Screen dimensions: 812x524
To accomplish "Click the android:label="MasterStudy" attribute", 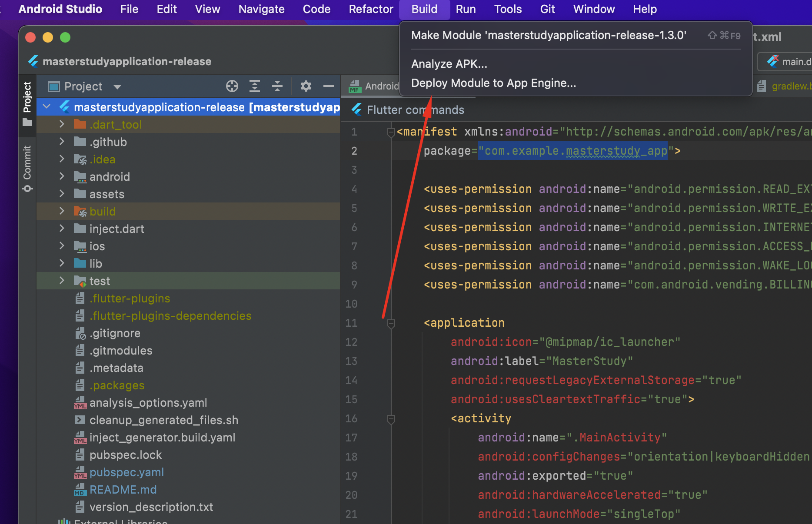I will point(542,361).
